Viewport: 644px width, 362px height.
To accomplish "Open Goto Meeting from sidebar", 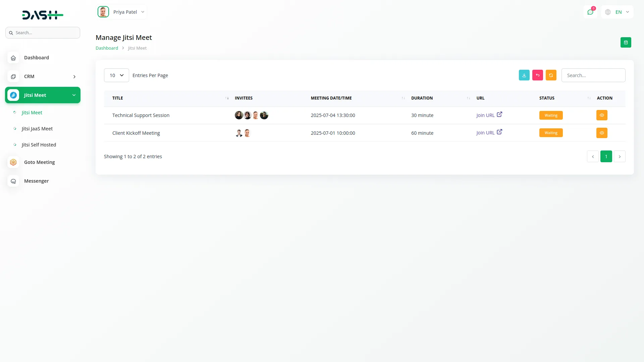I will coord(39,162).
